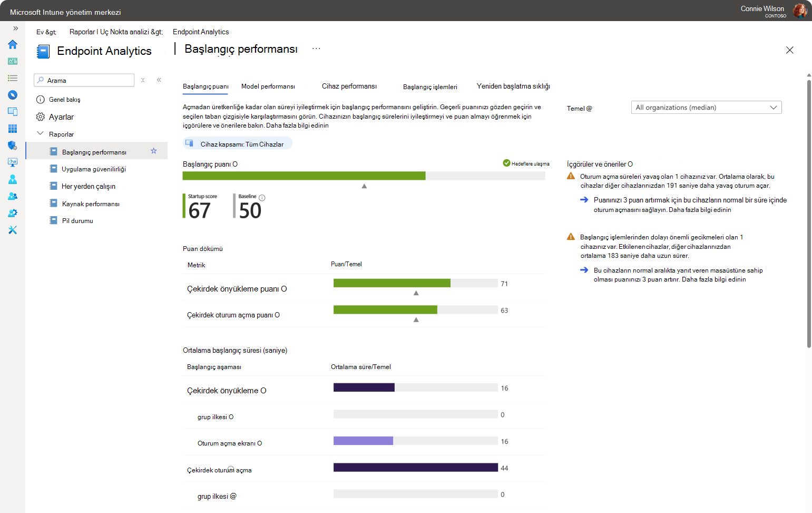The width and height of the screenshot is (812, 513).
Task: Open Tenant administration person-gear icon
Action: pos(13,213)
